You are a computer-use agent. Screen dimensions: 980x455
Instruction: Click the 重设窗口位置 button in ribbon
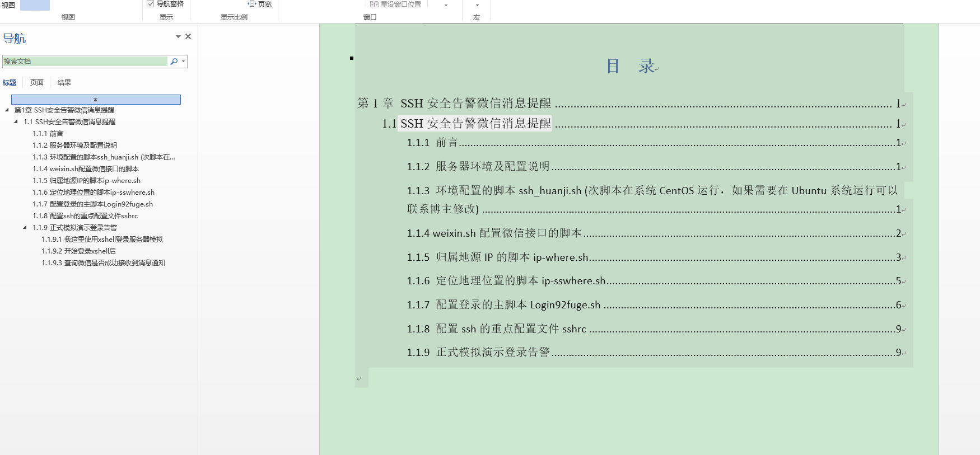coord(395,4)
